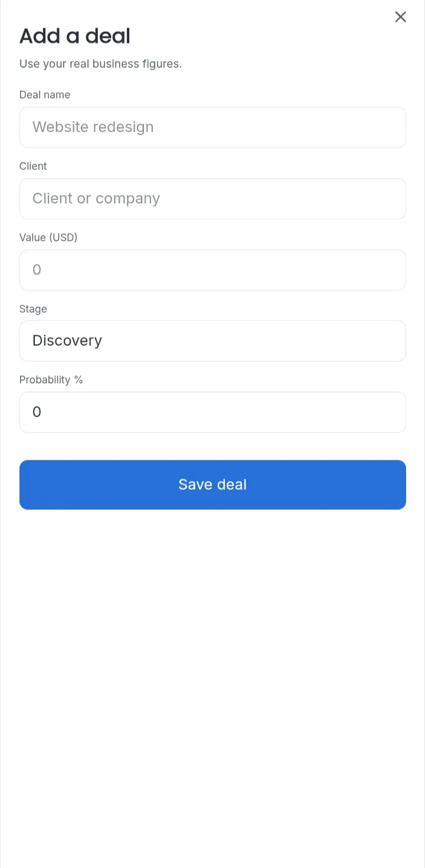The image size is (425, 868).
Task: Click the Client label text
Action: click(x=33, y=166)
